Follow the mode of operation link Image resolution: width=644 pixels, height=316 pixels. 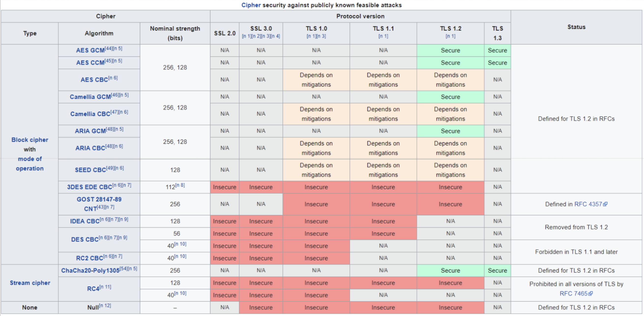(30, 163)
